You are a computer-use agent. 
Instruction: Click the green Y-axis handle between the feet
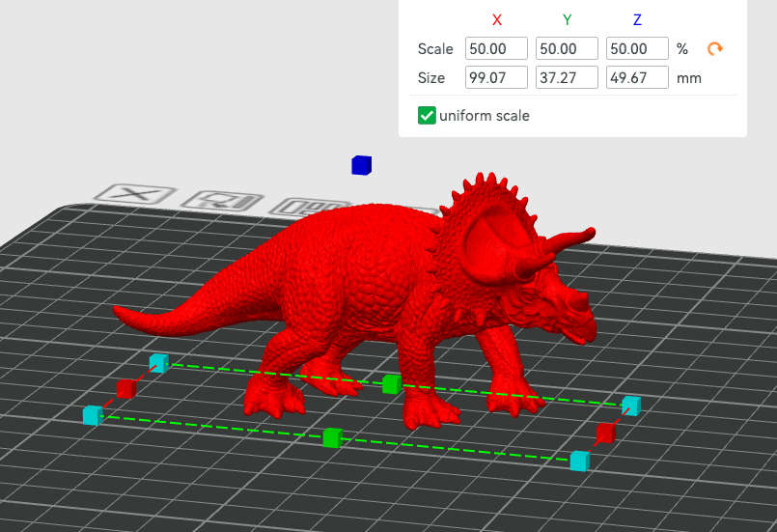391,384
